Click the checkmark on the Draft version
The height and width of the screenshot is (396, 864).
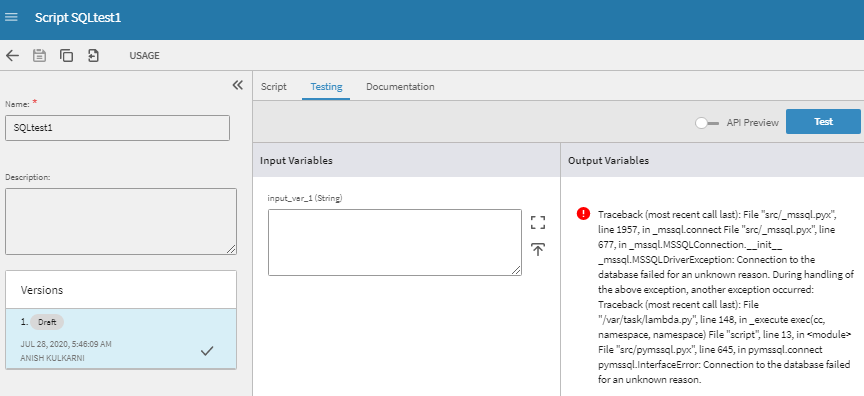[207, 350]
